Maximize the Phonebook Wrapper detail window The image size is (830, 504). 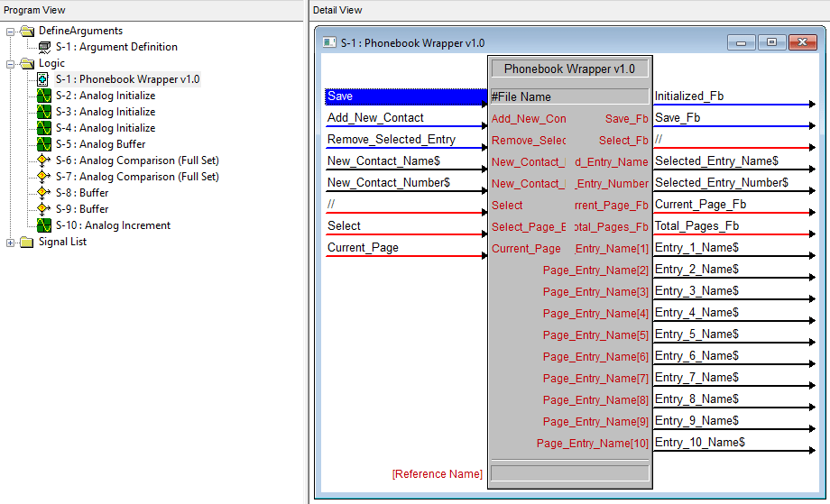[x=771, y=42]
